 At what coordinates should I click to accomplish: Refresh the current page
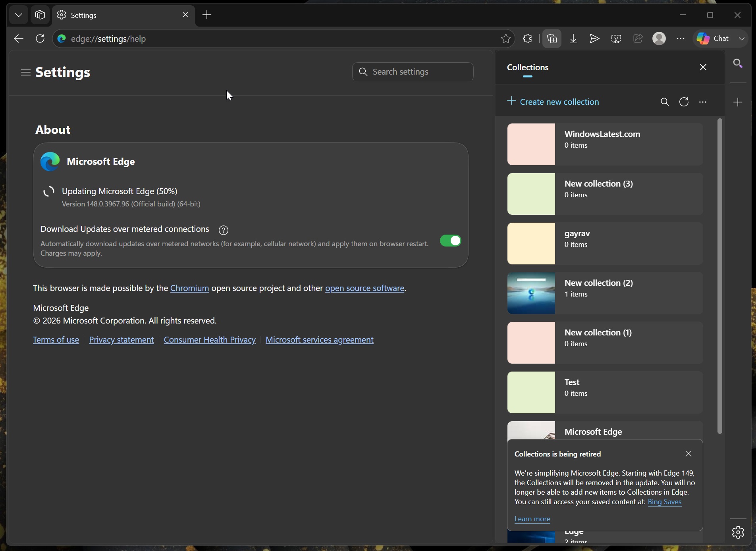coord(40,39)
